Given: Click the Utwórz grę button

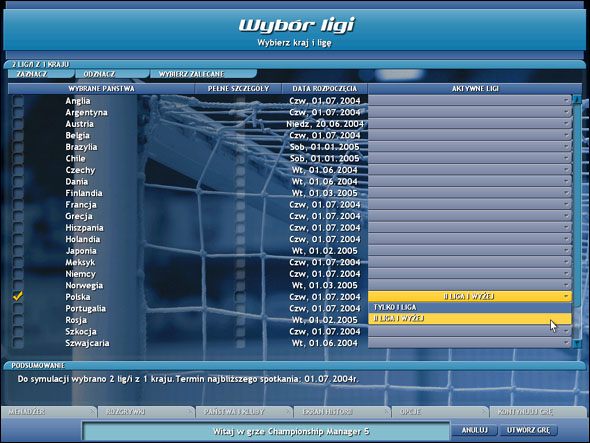Looking at the screenshot, I should pos(528,430).
